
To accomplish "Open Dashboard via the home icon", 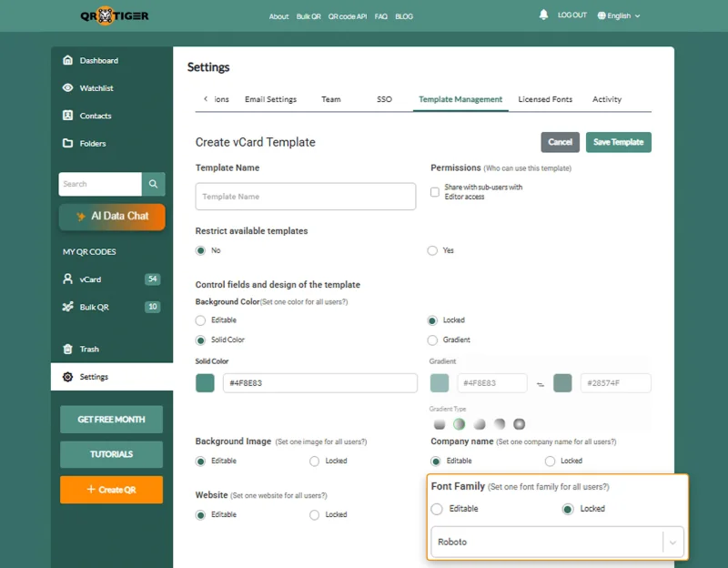I will pyautogui.click(x=68, y=61).
